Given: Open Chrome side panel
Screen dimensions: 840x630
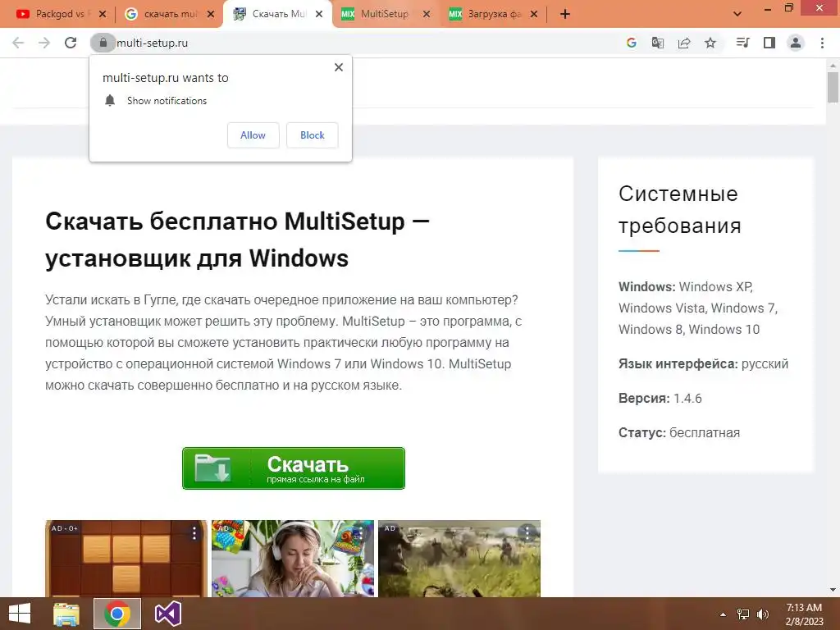Looking at the screenshot, I should (769, 43).
